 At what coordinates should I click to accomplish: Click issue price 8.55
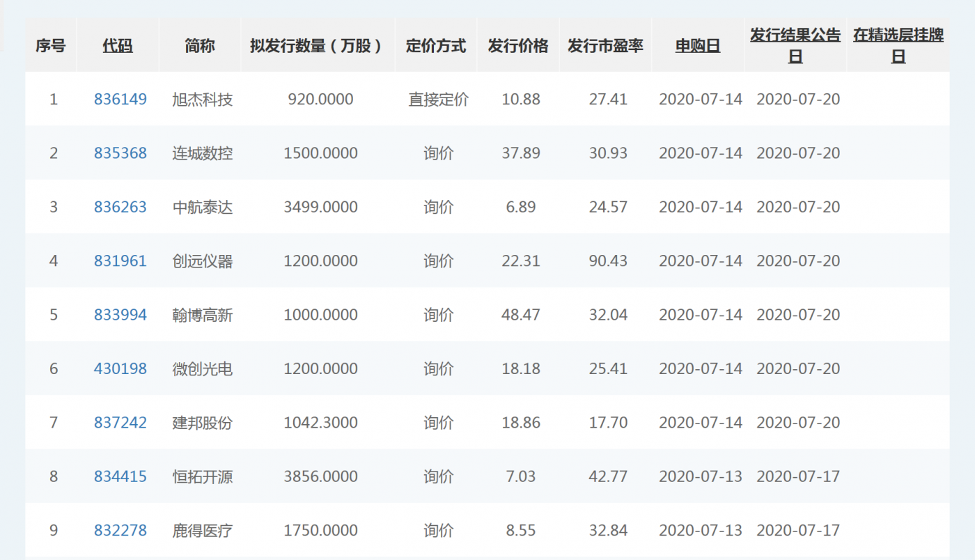point(521,531)
